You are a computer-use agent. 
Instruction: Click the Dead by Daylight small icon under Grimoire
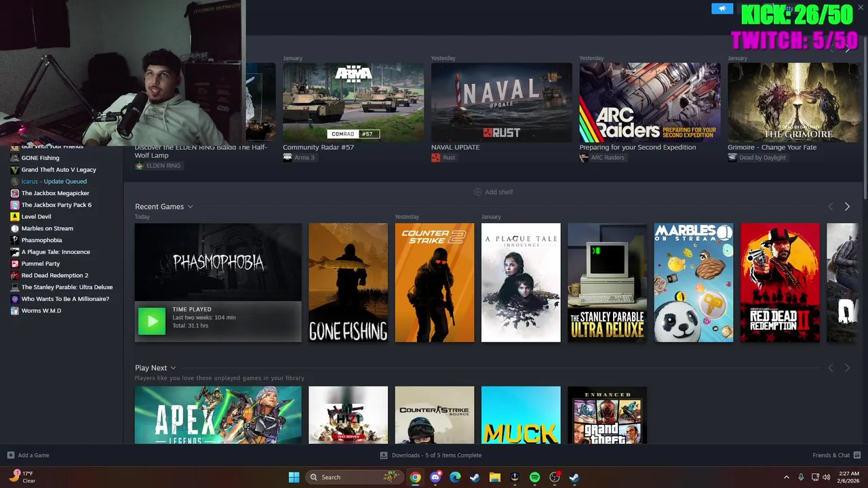click(732, 158)
